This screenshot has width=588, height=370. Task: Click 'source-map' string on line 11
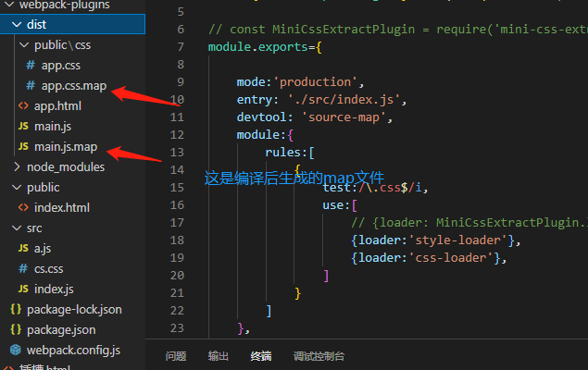pyautogui.click(x=344, y=117)
